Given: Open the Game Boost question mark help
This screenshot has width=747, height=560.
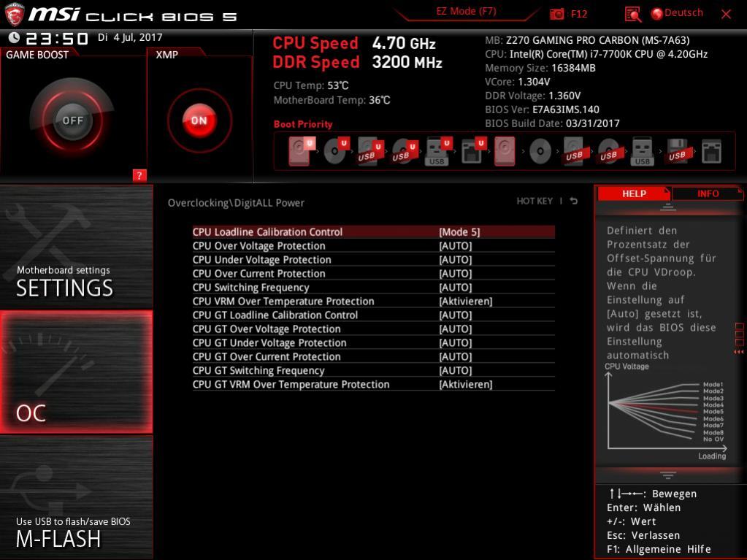Looking at the screenshot, I should click(139, 175).
